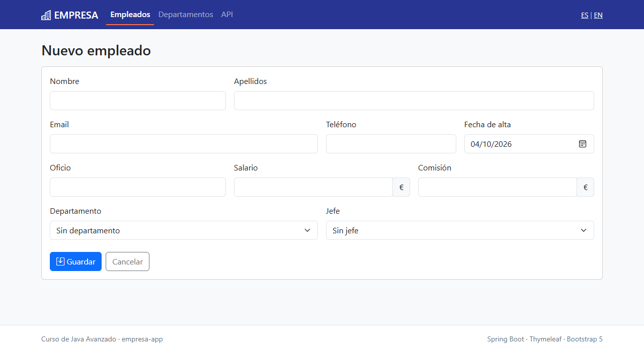This screenshot has width=644, height=352.
Task: Click the Email label
Action: (x=59, y=125)
